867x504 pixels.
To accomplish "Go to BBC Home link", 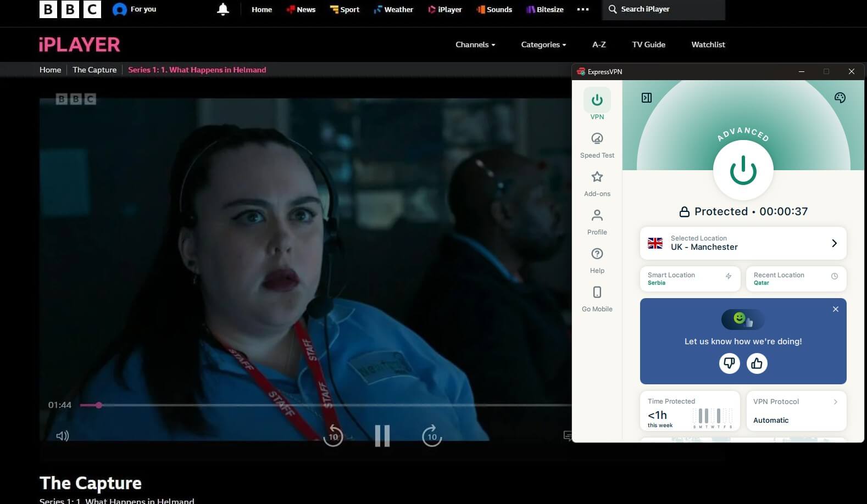I will pos(262,9).
